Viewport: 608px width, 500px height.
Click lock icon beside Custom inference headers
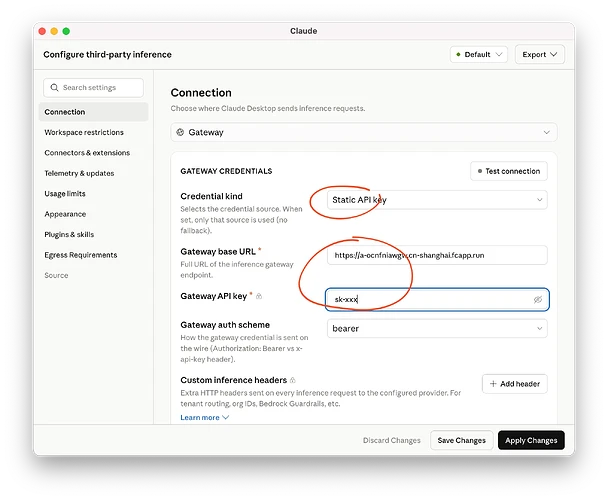pos(293,380)
